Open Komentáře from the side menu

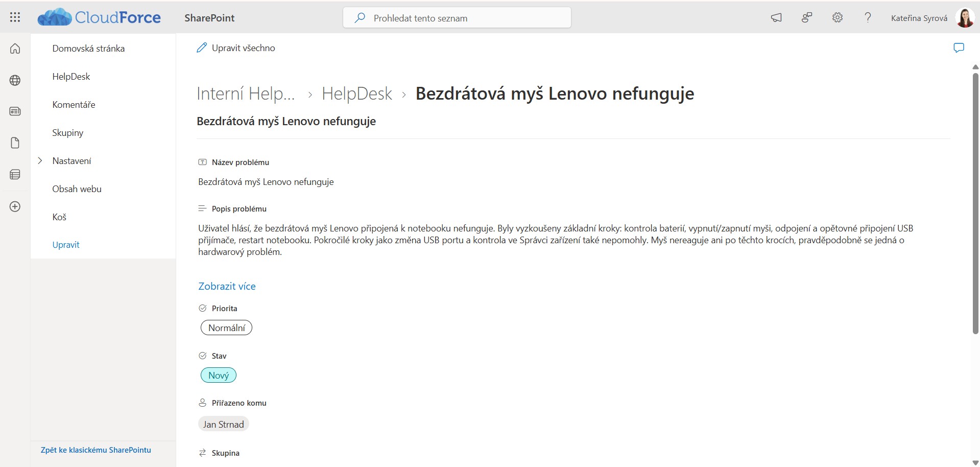point(74,104)
